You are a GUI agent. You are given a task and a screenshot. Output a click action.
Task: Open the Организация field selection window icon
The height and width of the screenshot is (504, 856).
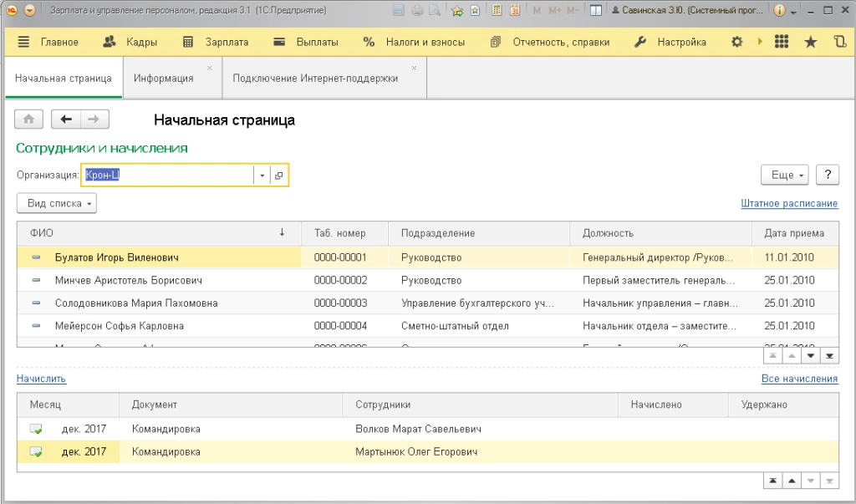tap(279, 176)
